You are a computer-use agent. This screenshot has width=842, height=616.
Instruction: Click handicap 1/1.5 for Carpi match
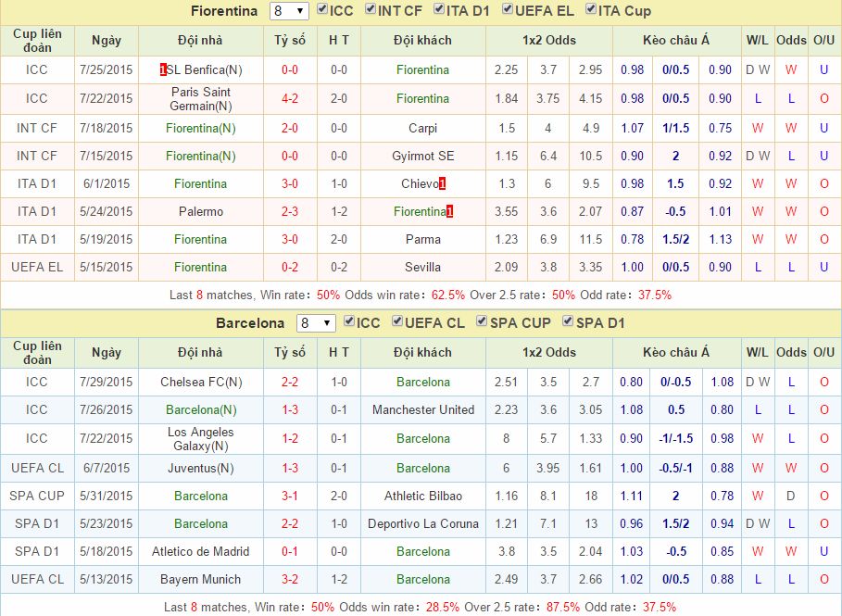(675, 129)
